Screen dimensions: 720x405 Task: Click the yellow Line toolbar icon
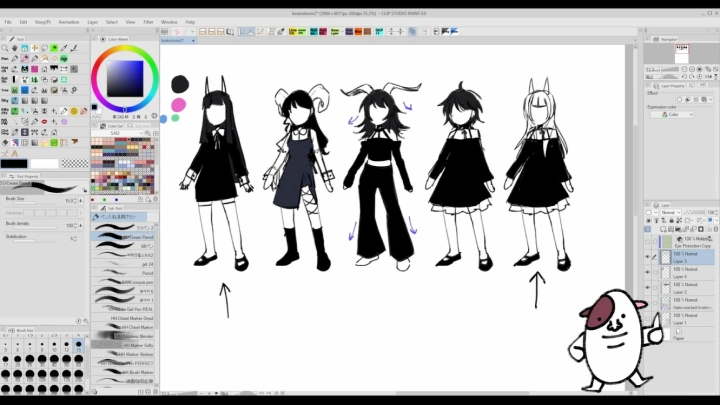point(292,32)
